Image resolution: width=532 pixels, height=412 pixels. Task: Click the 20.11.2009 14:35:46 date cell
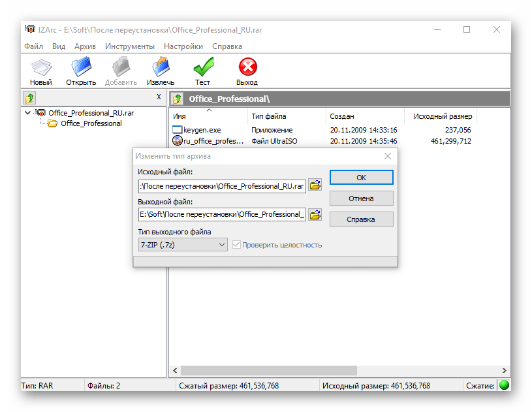pyautogui.click(x=364, y=141)
